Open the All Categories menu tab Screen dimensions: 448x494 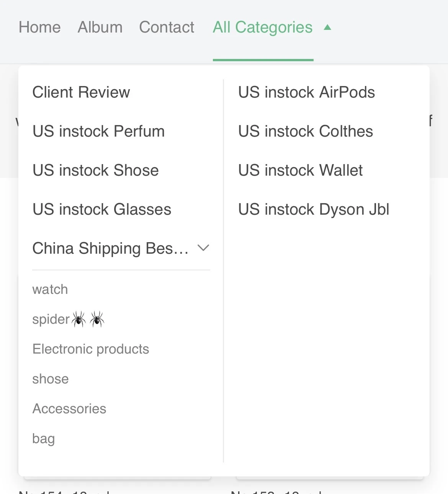[x=263, y=28]
